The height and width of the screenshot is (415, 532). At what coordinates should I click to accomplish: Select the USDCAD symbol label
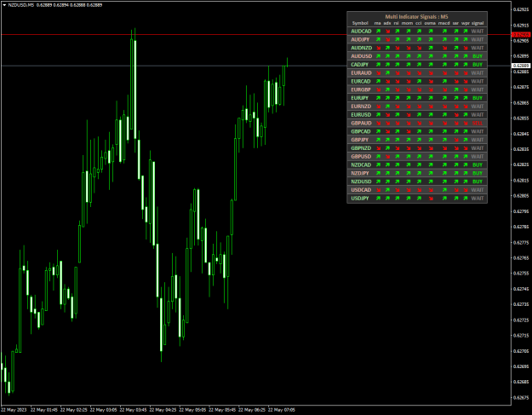coord(361,190)
